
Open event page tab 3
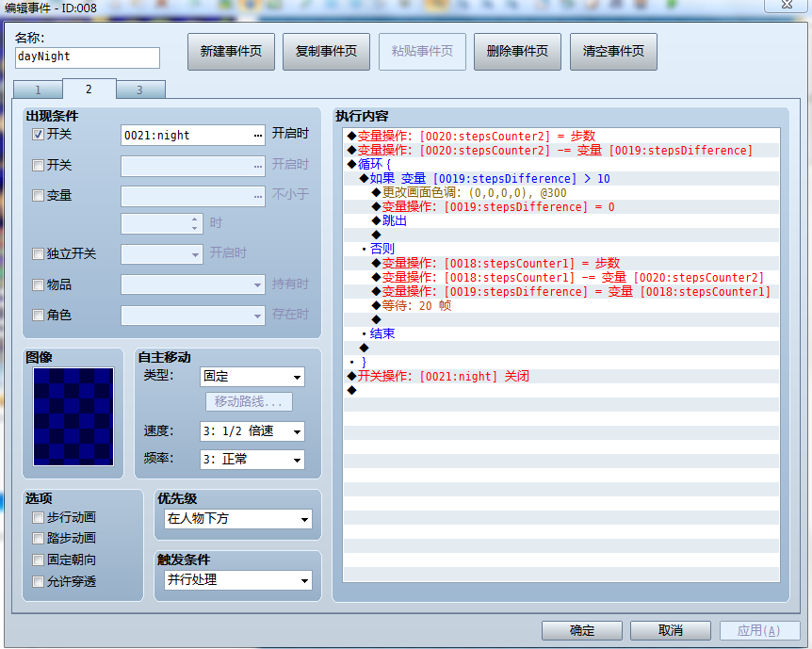click(139, 89)
